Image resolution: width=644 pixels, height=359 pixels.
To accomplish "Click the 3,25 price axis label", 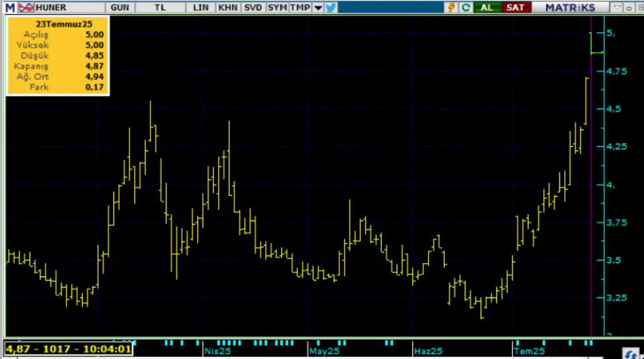I will [x=617, y=297].
